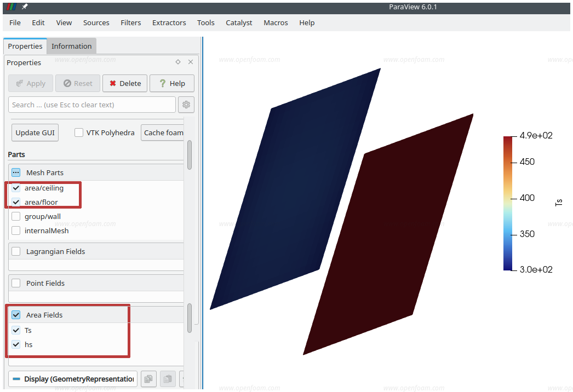Check the internalMesh mesh part
Screen dimensions: 573x392
pyautogui.click(x=16, y=230)
